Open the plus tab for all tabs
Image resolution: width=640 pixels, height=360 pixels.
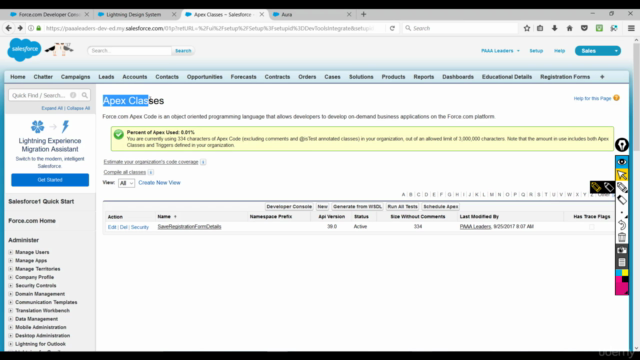click(602, 77)
